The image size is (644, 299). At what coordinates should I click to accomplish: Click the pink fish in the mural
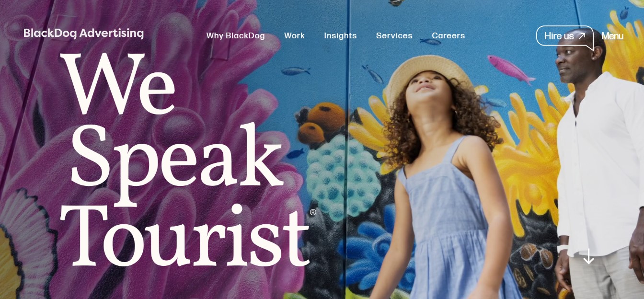click(x=510, y=69)
